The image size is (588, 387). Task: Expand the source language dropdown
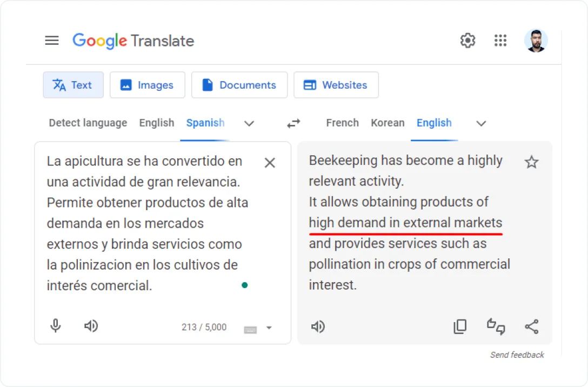(249, 124)
